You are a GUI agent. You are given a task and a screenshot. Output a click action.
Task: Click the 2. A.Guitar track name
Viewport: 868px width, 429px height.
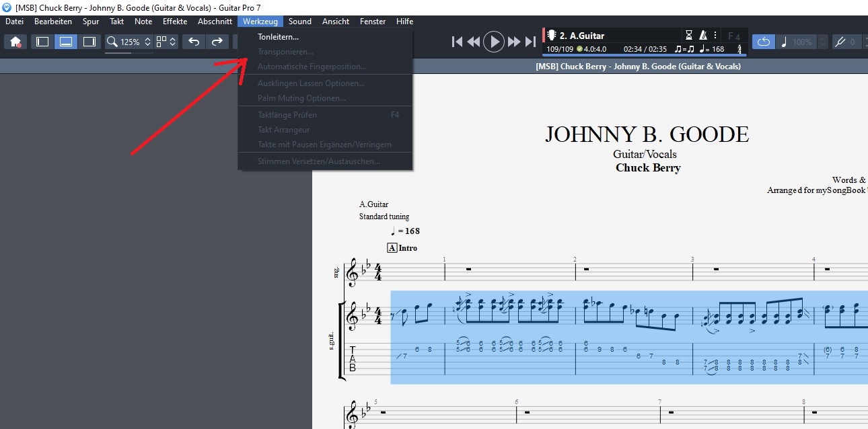click(x=582, y=36)
